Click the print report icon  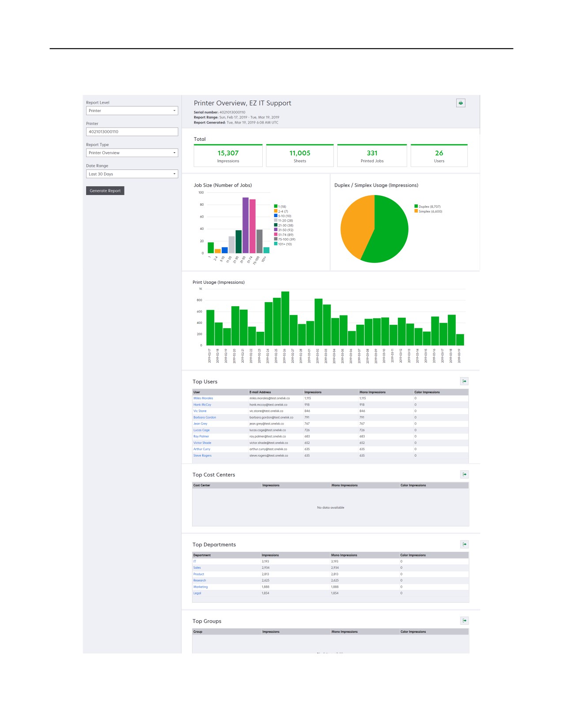coord(461,103)
